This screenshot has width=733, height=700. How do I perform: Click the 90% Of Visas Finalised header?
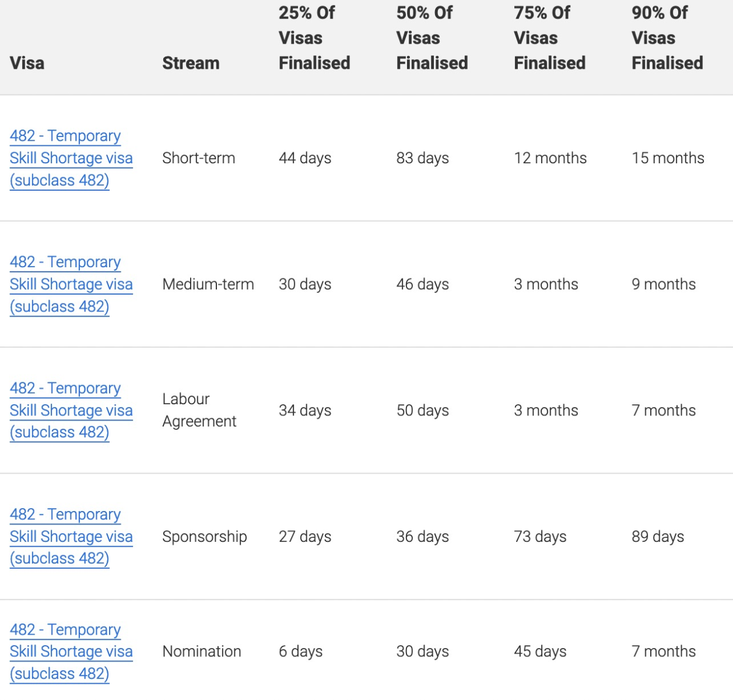(x=667, y=38)
